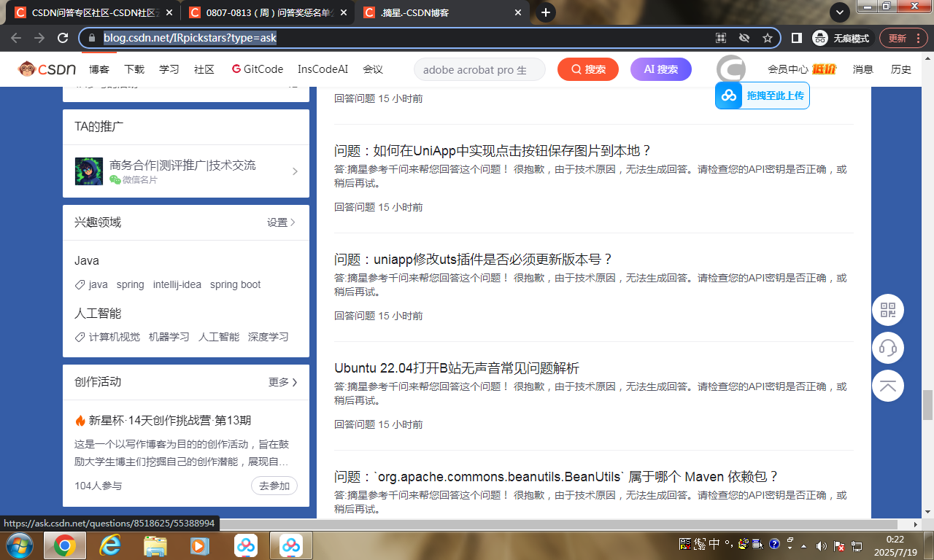Click 更多 in 创作活动 panel
This screenshot has width=934, height=560.
pos(283,382)
